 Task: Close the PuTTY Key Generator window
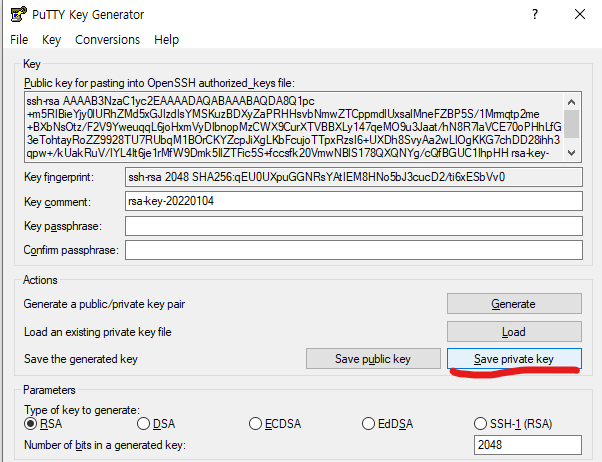click(x=580, y=14)
